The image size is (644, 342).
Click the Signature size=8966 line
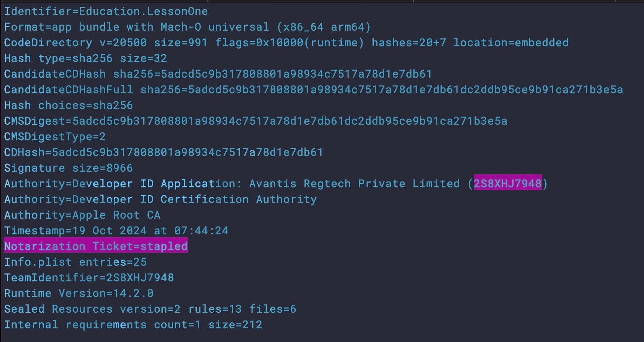coord(68,168)
